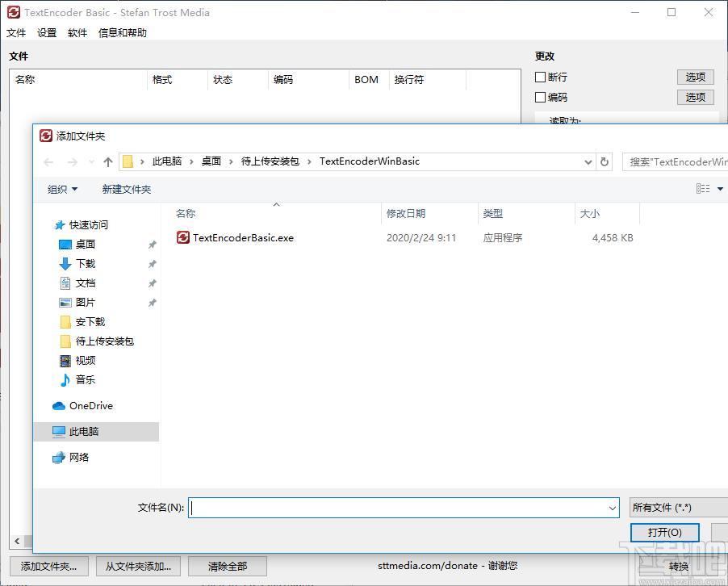Go forward using the dialog forward arrow
The width and height of the screenshot is (728, 586).
(x=73, y=162)
